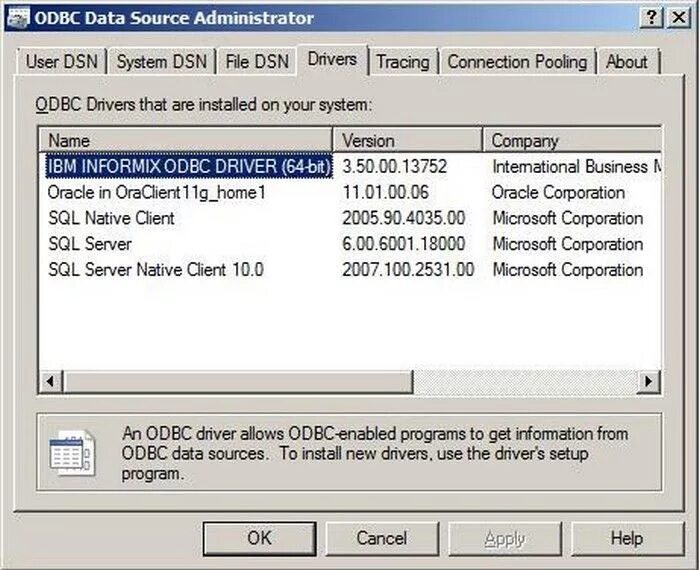Open the Tracing tab

(403, 61)
